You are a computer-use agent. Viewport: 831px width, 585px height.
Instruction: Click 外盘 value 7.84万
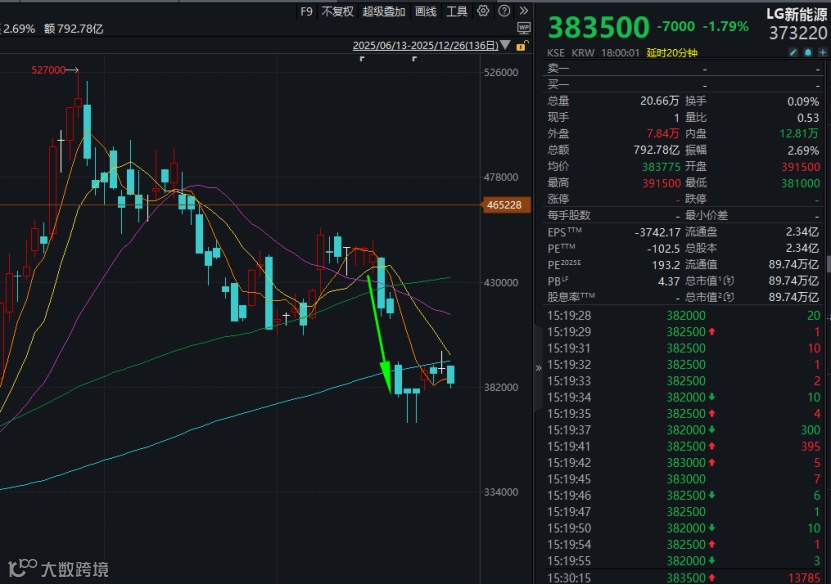pyautogui.click(x=662, y=134)
